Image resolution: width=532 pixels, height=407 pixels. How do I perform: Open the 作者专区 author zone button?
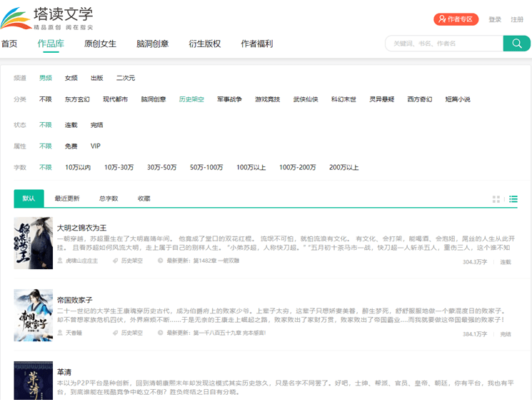(x=456, y=19)
